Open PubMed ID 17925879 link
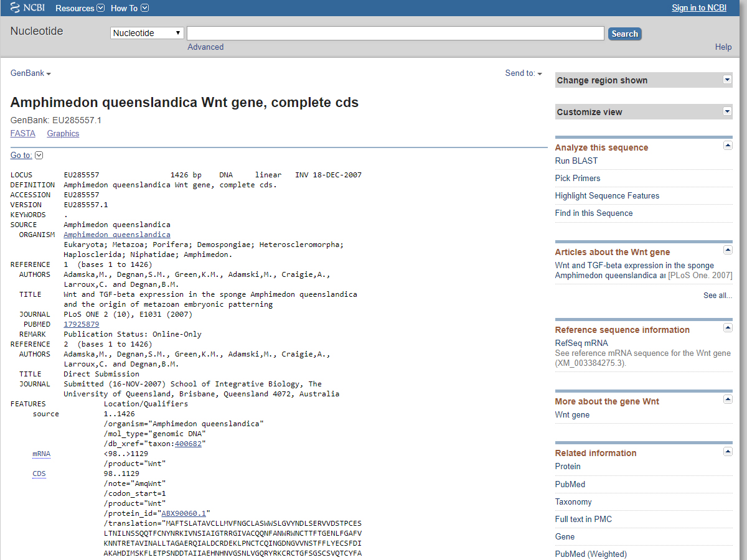Viewport: 747px width, 560px height. [x=81, y=324]
